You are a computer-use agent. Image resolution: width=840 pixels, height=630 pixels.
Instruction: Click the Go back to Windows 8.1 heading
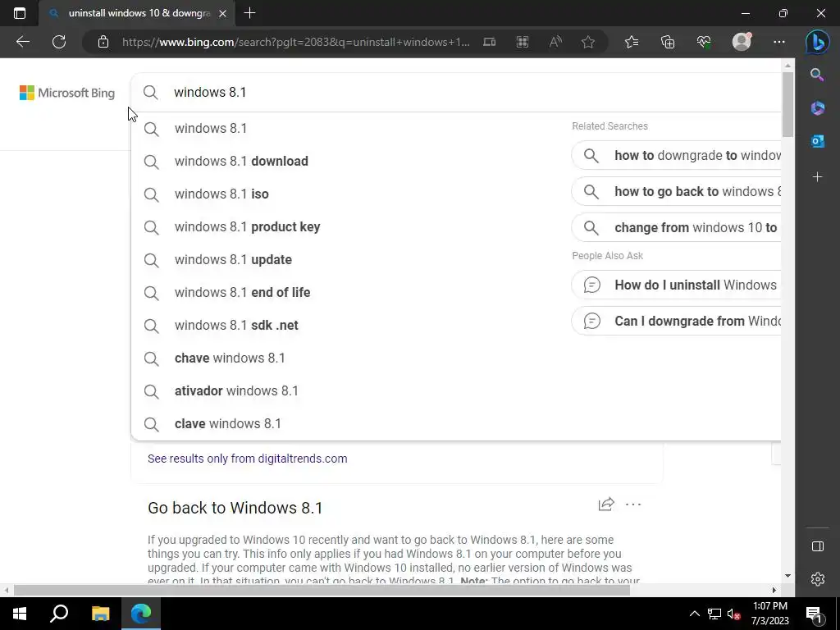(235, 507)
